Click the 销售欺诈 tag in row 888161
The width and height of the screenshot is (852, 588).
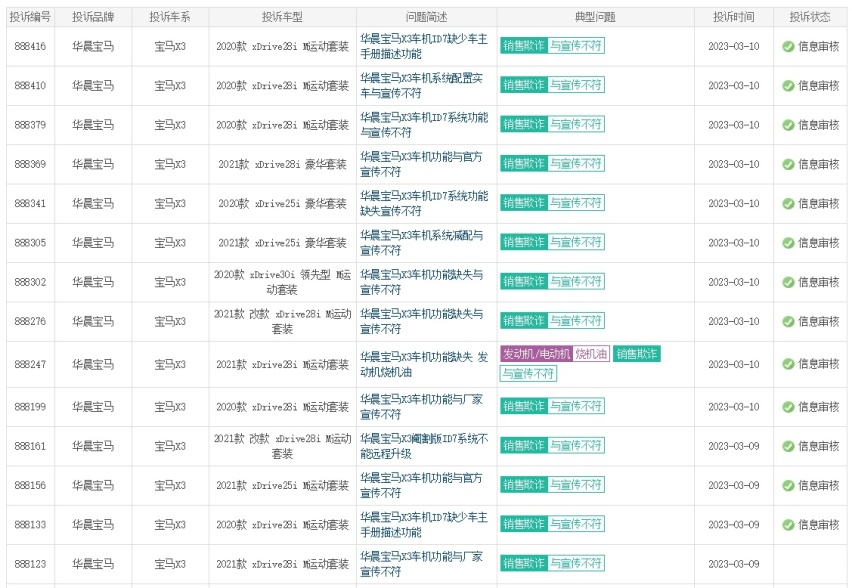pos(524,445)
